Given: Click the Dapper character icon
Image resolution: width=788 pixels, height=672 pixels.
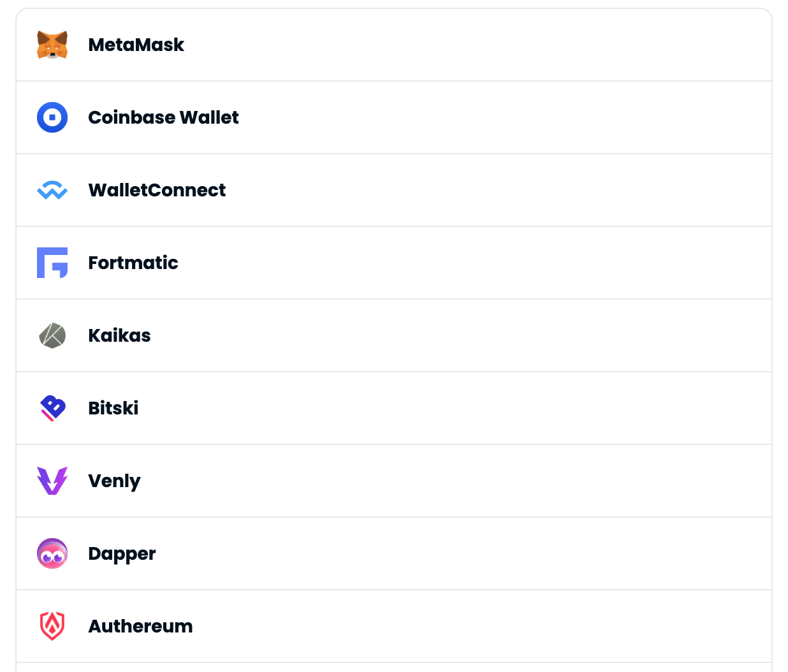Looking at the screenshot, I should [x=52, y=553].
